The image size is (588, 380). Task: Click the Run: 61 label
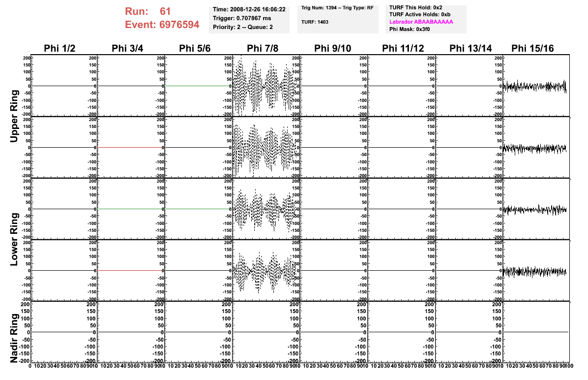pyautogui.click(x=148, y=11)
